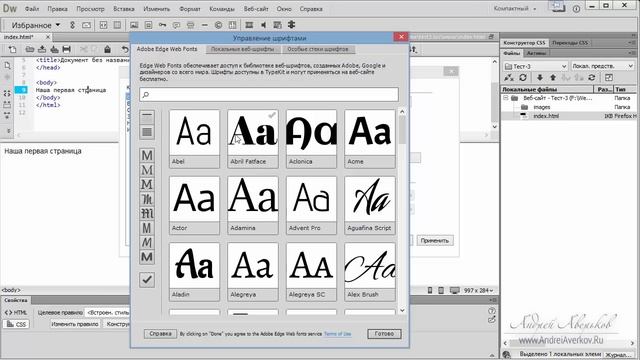Click the mobile size icon in status bar

430,290
